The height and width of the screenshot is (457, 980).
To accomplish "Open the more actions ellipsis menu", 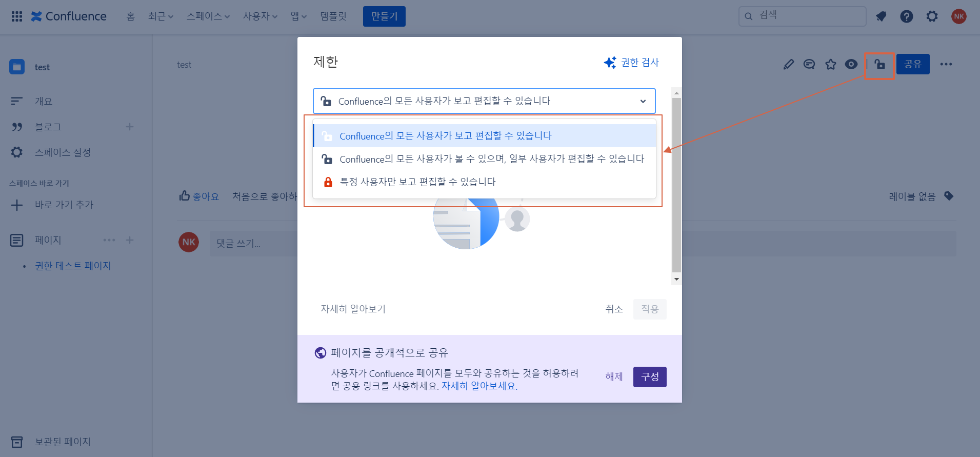I will [x=946, y=64].
